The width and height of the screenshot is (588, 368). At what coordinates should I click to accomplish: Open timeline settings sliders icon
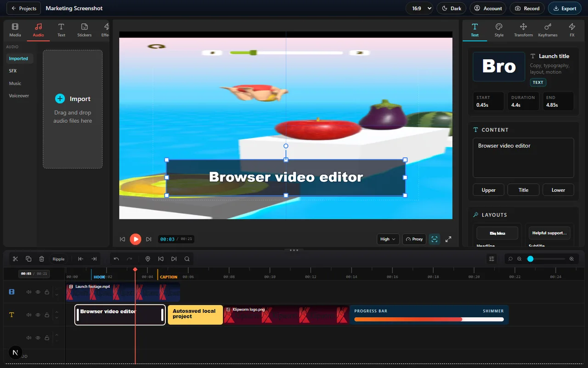pos(492,259)
